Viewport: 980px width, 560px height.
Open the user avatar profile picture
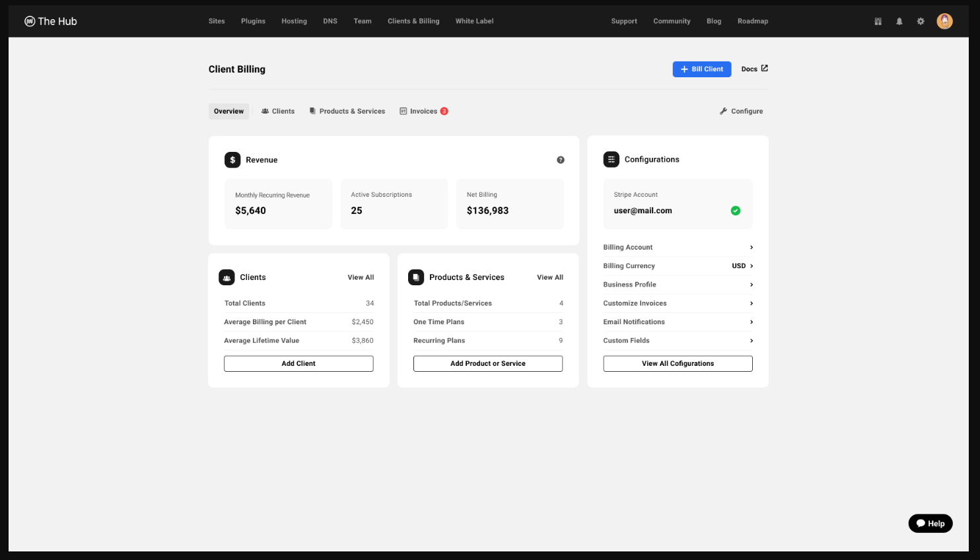pyautogui.click(x=944, y=20)
